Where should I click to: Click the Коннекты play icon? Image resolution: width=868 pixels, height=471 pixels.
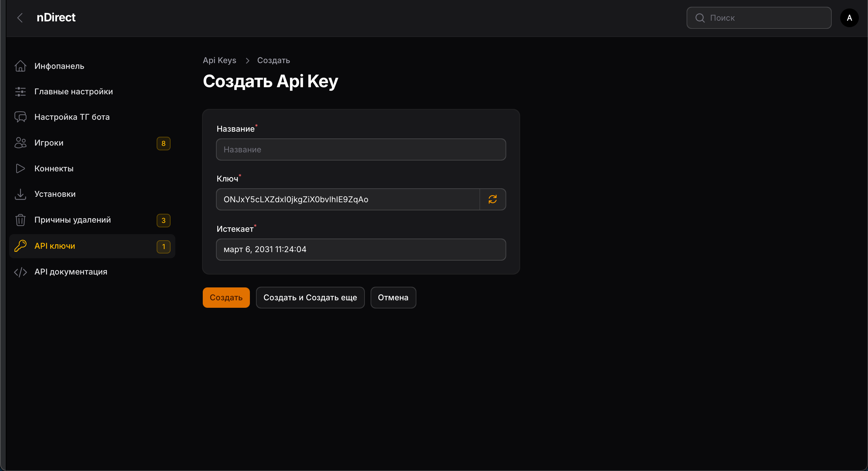tap(20, 169)
